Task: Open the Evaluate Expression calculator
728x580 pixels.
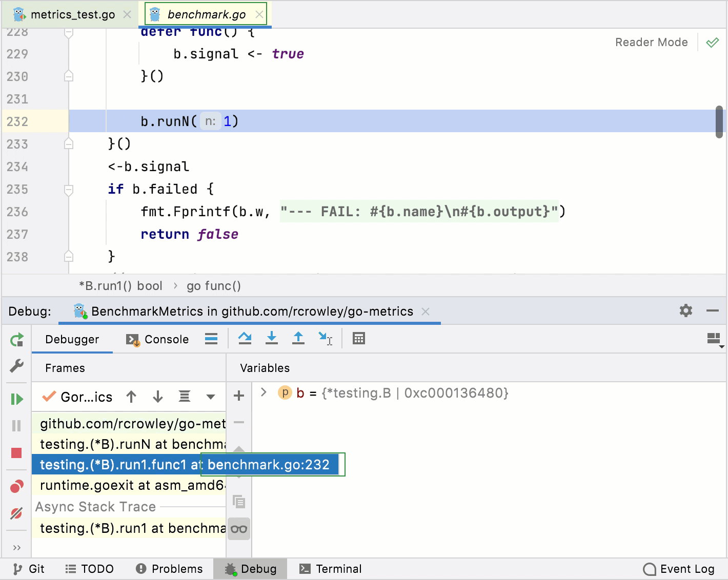Action: coord(358,338)
